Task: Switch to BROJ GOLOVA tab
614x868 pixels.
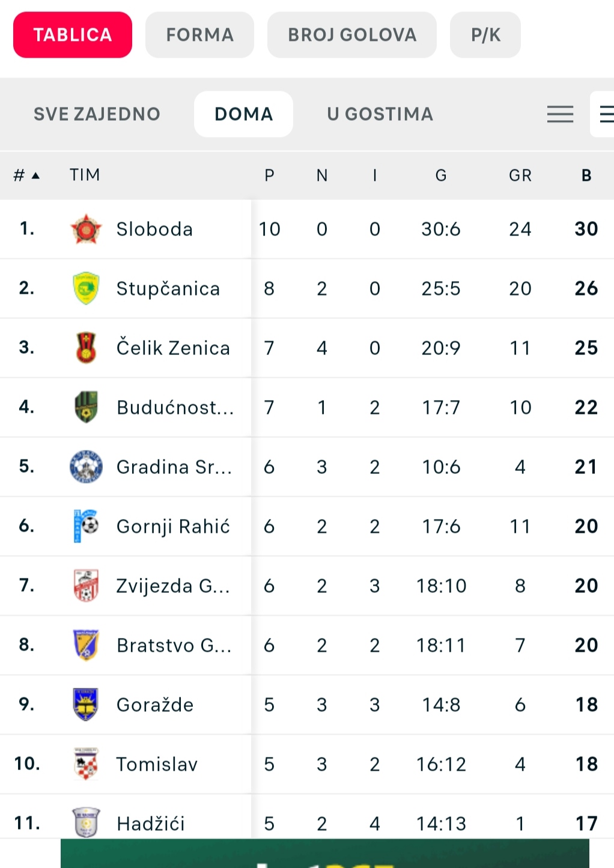Action: tap(352, 35)
